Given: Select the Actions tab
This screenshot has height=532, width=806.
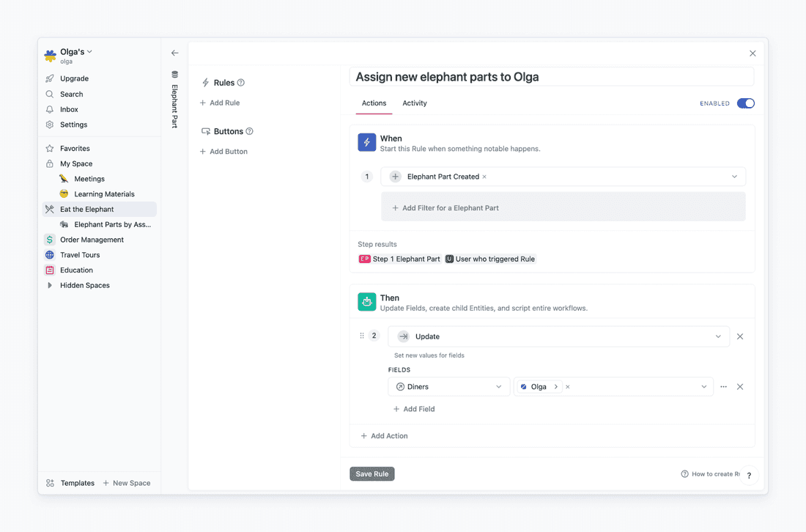Looking at the screenshot, I should pyautogui.click(x=374, y=103).
